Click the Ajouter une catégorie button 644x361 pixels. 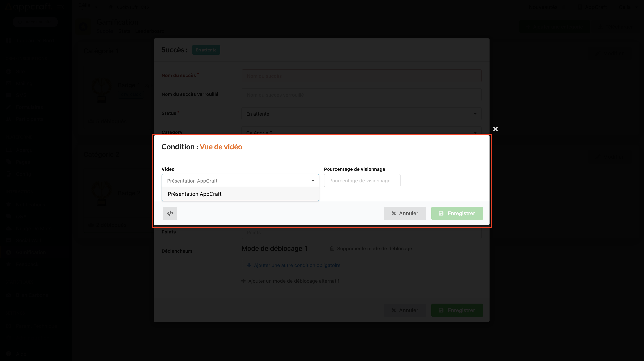point(554,27)
